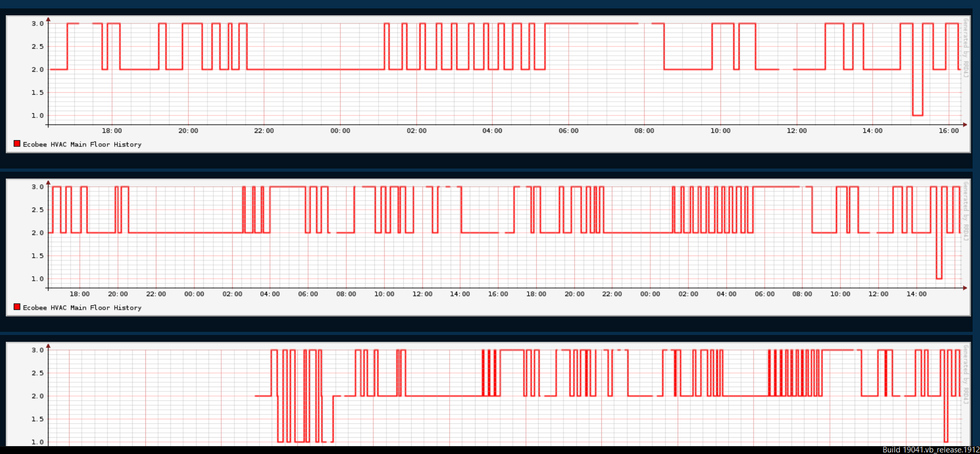
Task: Click the 16:00 label in top graph
Action: pyautogui.click(x=948, y=131)
